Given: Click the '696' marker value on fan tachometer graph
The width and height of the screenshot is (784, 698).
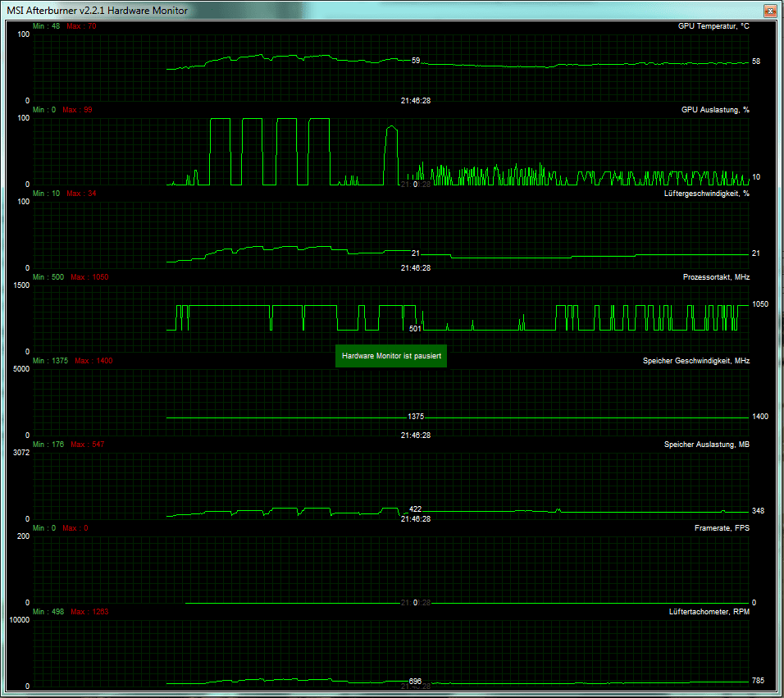Looking at the screenshot, I should (x=415, y=681).
